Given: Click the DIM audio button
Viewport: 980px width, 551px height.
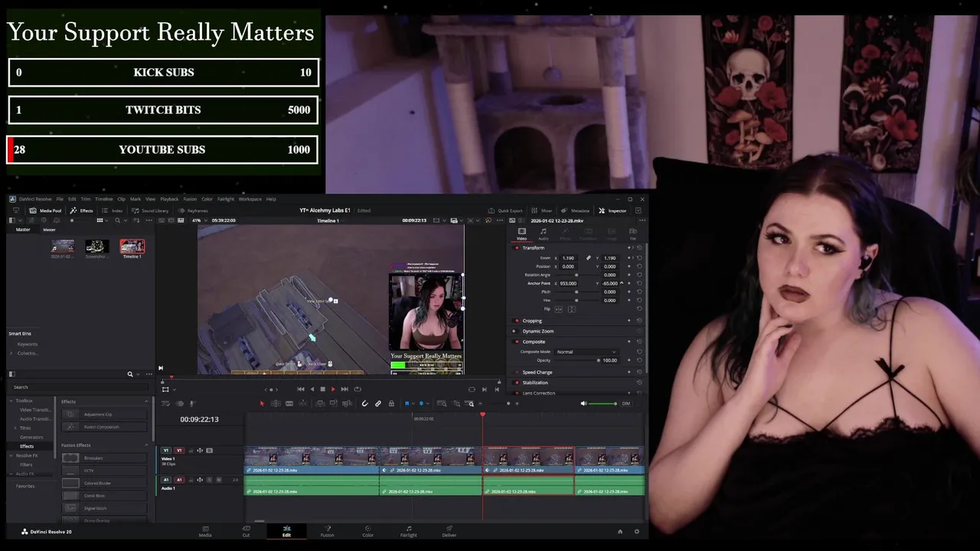Looking at the screenshot, I should (626, 403).
